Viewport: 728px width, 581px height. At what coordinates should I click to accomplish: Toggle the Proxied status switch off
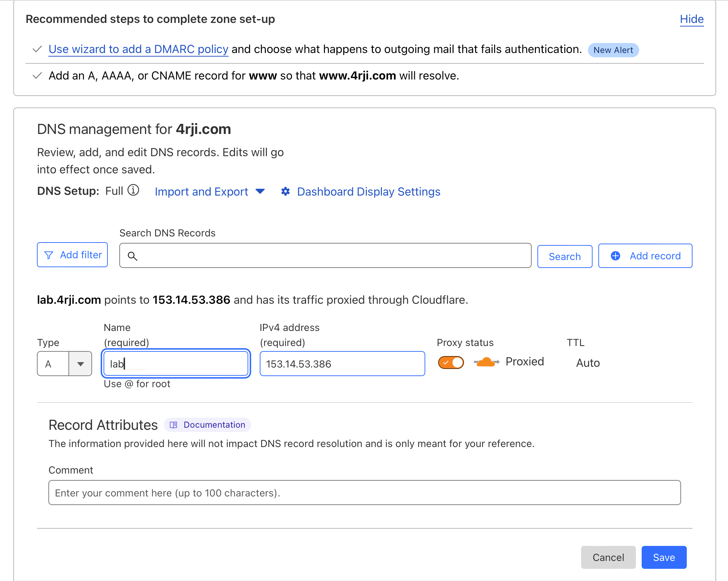tap(451, 362)
